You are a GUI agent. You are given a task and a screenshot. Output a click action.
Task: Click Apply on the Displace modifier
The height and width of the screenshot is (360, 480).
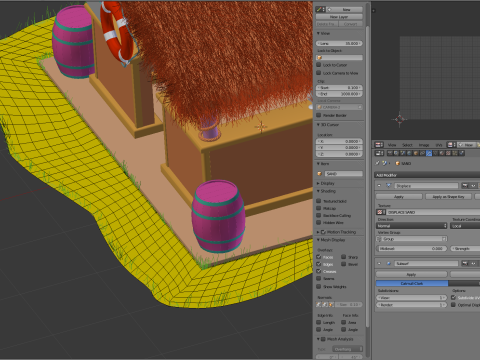(x=399, y=197)
